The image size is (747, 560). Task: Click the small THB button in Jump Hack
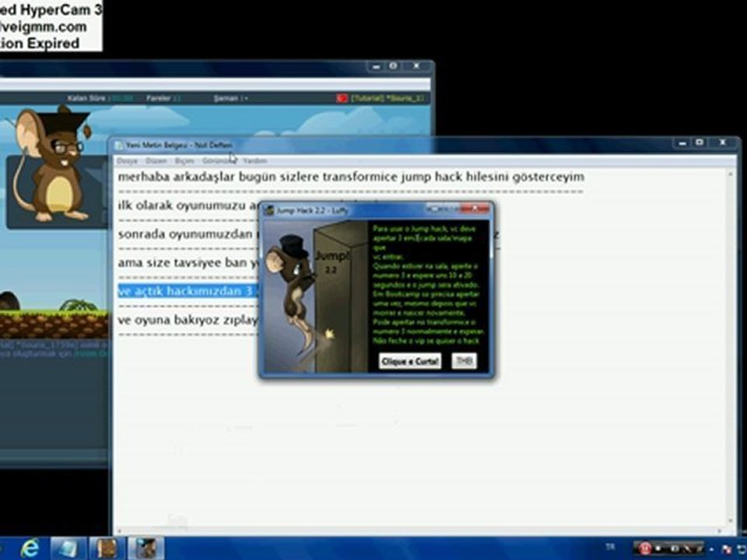point(464,360)
